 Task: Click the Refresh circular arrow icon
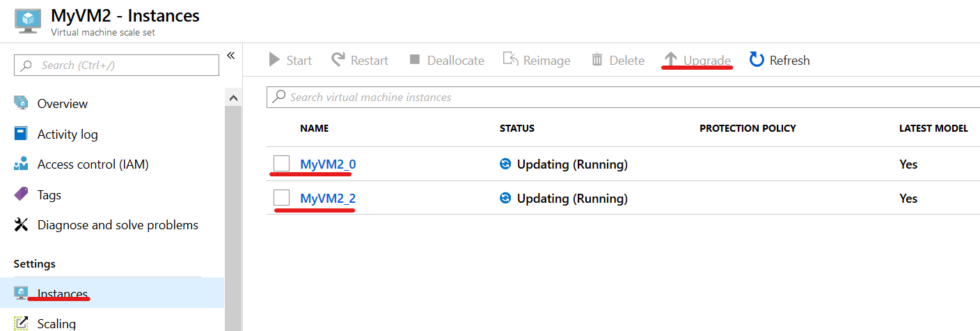pos(757,60)
